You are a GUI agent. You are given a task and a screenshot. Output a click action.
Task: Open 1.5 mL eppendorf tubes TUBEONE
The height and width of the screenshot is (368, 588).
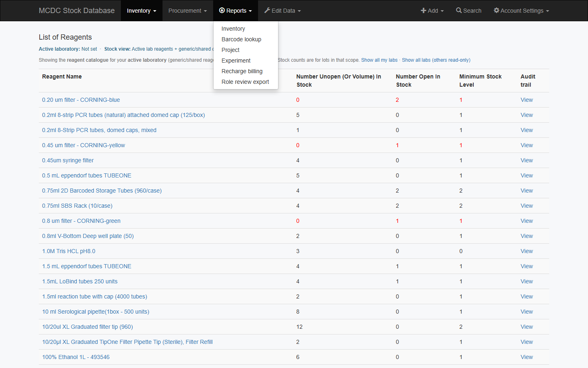(x=87, y=266)
